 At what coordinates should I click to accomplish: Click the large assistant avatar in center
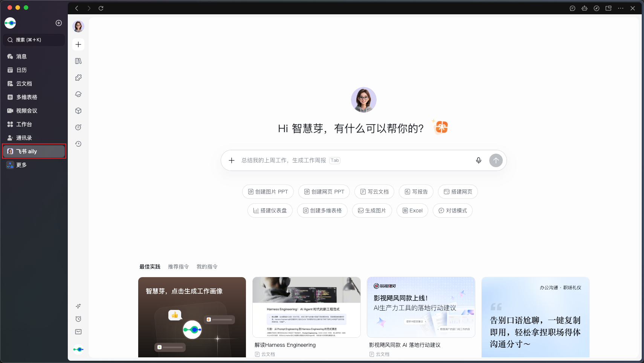[364, 100]
